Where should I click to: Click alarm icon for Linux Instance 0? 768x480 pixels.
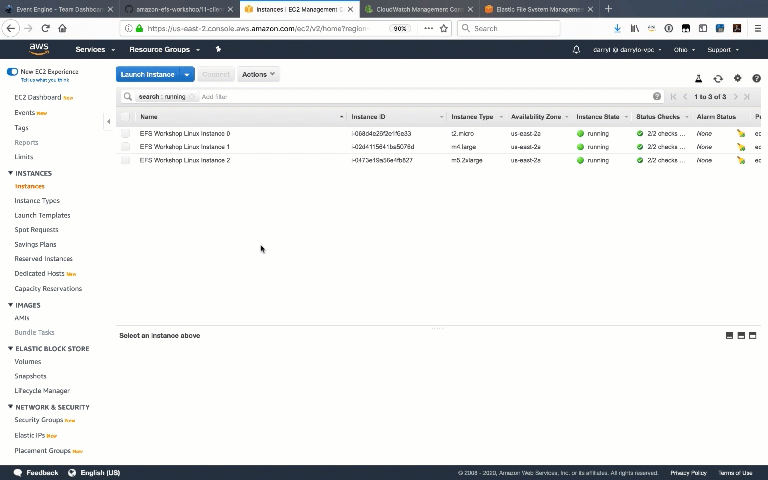click(741, 133)
